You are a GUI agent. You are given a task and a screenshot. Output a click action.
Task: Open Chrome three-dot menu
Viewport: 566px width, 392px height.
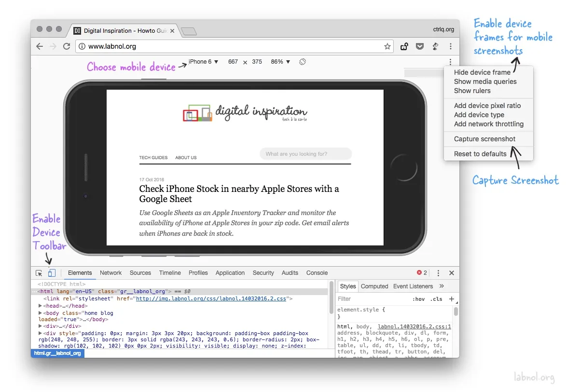(x=450, y=46)
